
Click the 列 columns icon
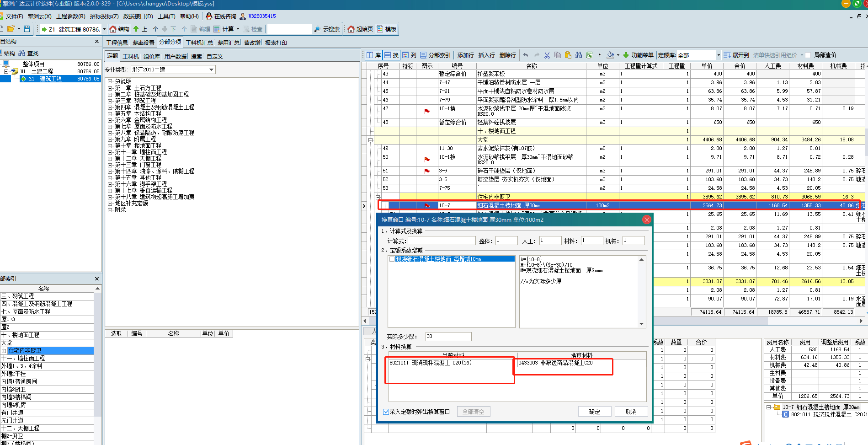[405, 55]
